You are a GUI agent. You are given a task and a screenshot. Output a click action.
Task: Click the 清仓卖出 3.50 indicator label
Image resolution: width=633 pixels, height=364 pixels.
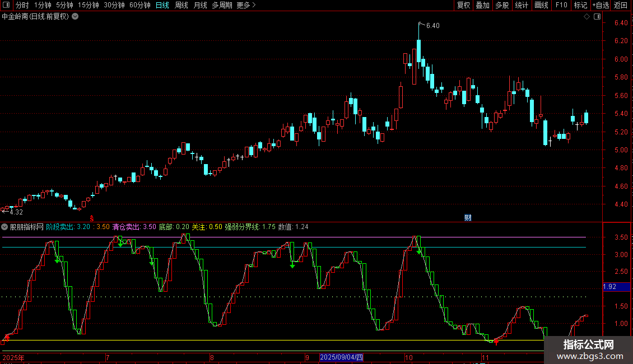(x=134, y=227)
